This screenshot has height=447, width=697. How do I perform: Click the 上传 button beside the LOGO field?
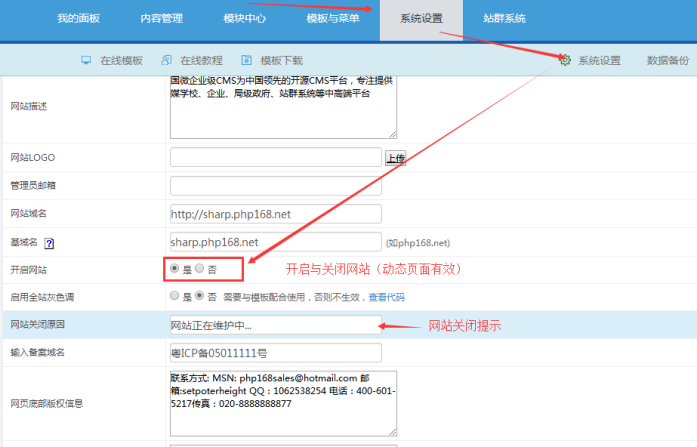pyautogui.click(x=396, y=158)
